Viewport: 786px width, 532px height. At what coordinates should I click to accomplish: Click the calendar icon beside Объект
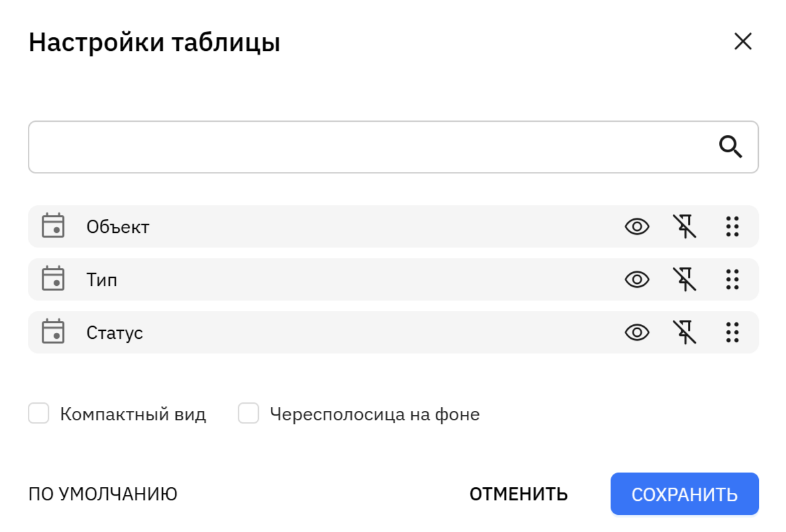[53, 226]
